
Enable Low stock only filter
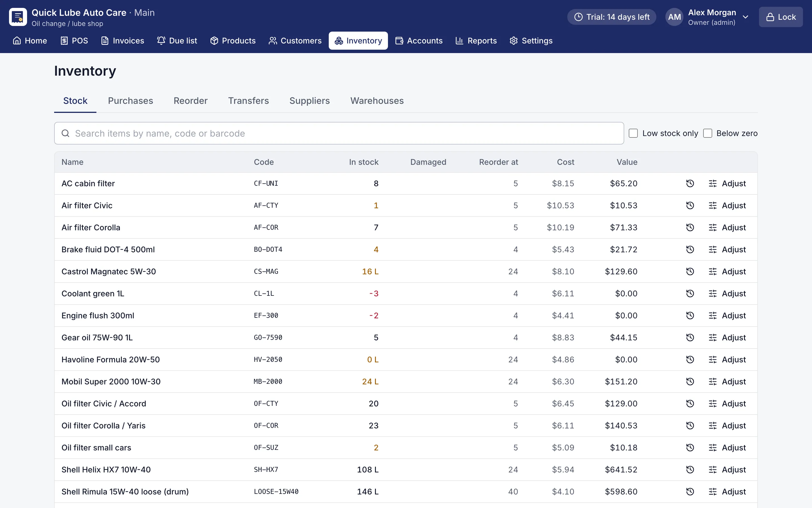633,133
